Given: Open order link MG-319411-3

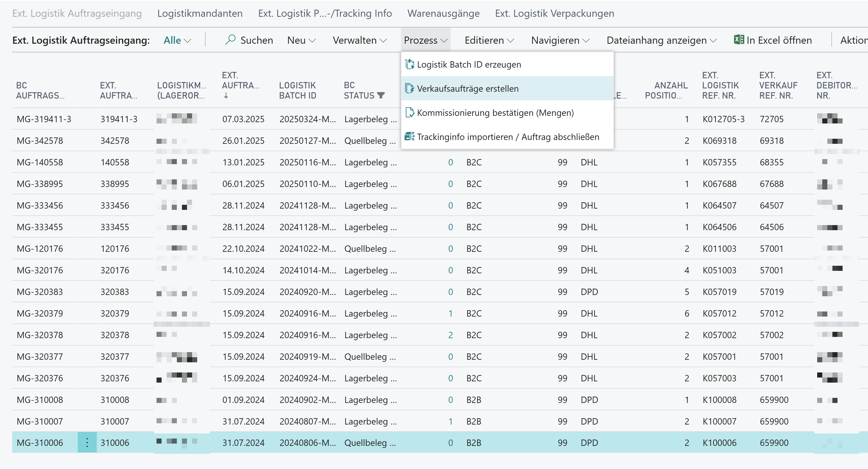Looking at the screenshot, I should [44, 119].
